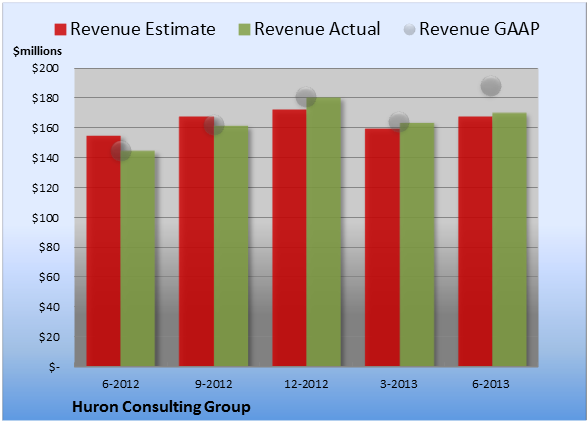Click the red Revenue Estimate legend swatch

[x=60, y=29]
